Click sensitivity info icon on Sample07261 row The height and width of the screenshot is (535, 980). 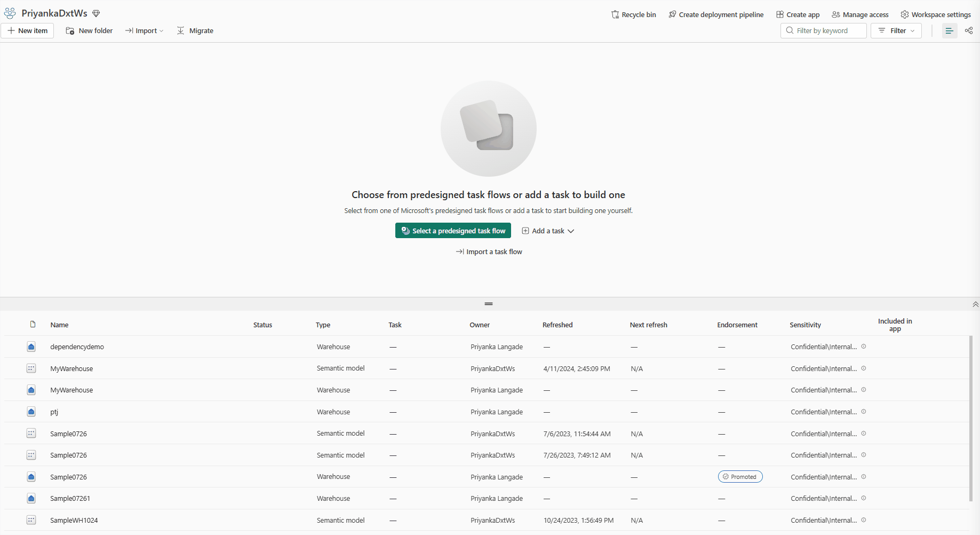tap(864, 498)
